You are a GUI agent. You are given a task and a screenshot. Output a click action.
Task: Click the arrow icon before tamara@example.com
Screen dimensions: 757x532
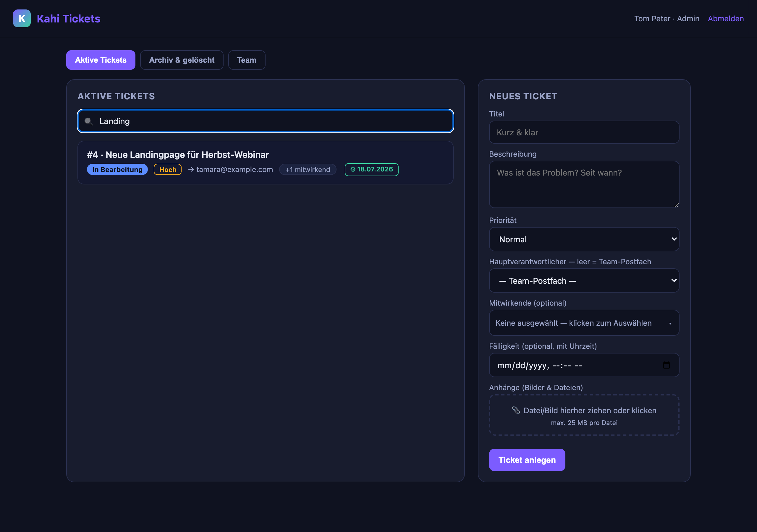(191, 169)
